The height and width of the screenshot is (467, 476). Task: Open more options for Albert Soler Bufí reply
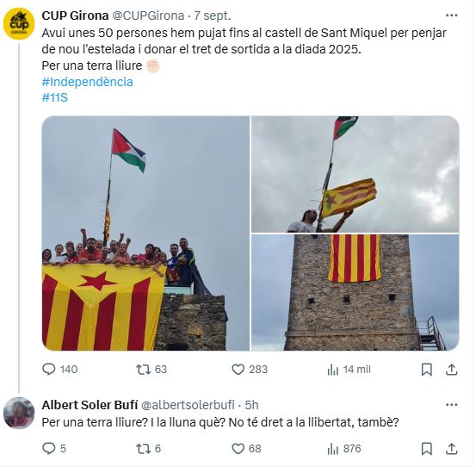pyautogui.click(x=451, y=405)
